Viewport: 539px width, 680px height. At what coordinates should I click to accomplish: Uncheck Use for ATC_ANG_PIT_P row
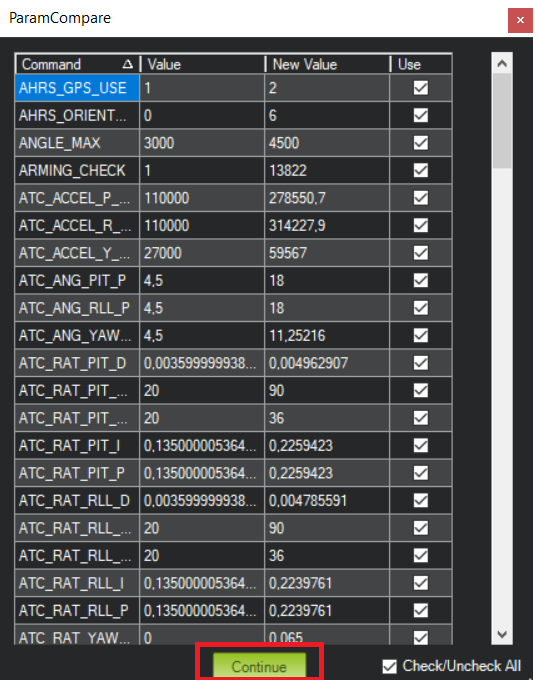[x=421, y=281]
